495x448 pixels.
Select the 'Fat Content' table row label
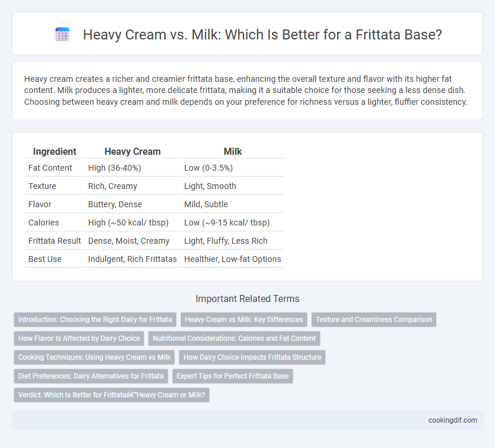[50, 168]
